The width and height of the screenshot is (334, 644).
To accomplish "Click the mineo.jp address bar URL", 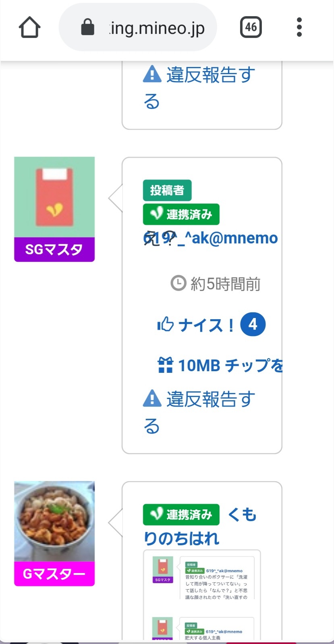I will (x=157, y=28).
